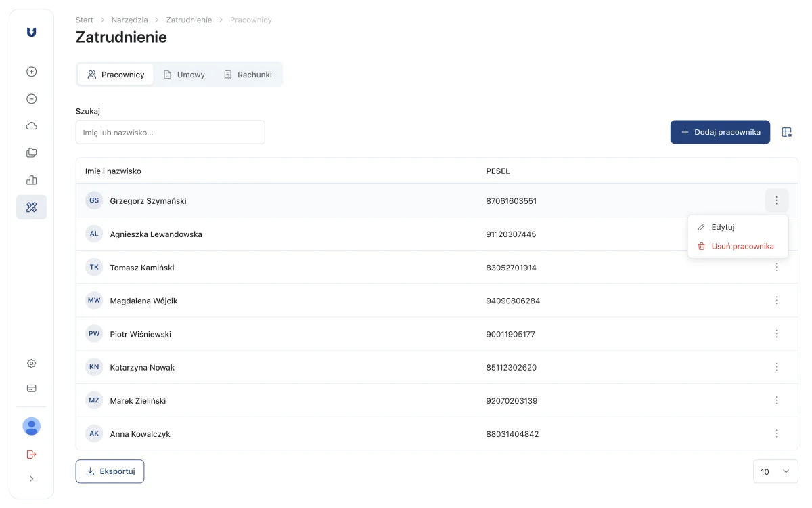This screenshot has width=812, height=508.
Task: Open the cloud icon in sidebar
Action: point(31,126)
